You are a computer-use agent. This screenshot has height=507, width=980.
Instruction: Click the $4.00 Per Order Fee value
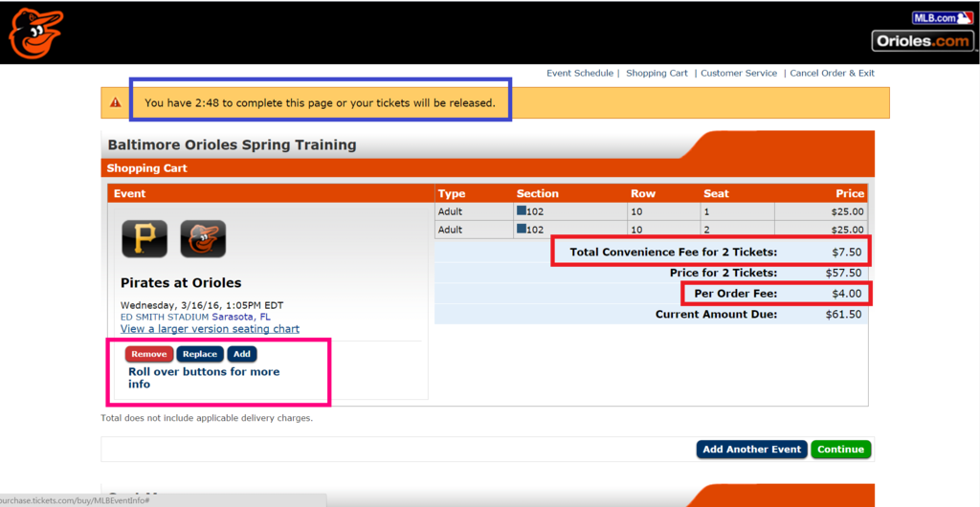846,294
